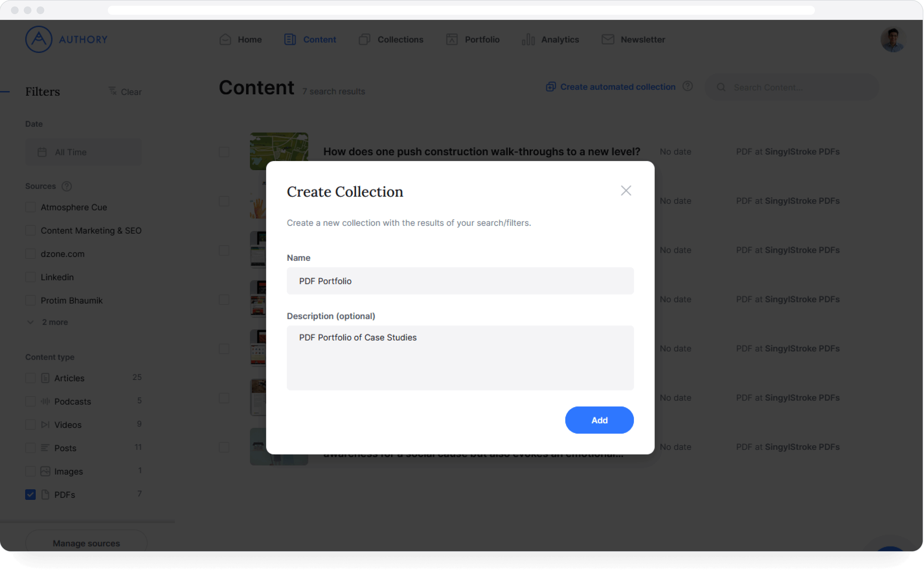Screen dimensions: 924x584
Task: Click the collection Name input field
Action: point(460,281)
